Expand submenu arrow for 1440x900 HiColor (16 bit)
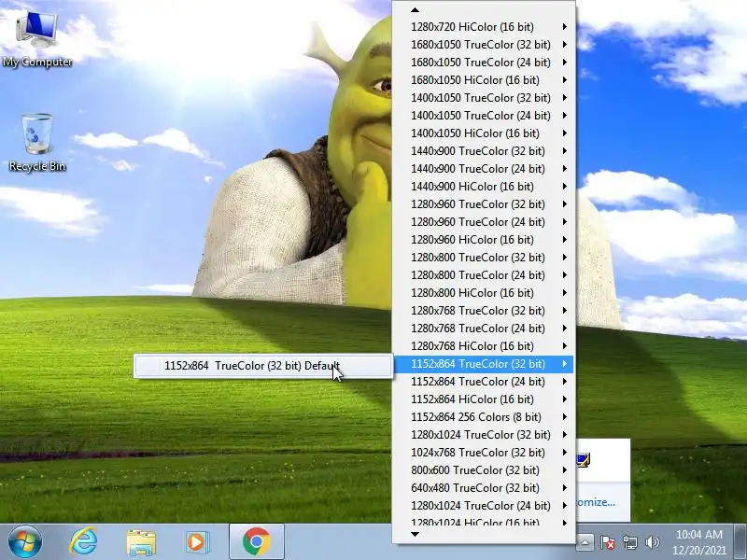This screenshot has width=747, height=560. coord(565,186)
